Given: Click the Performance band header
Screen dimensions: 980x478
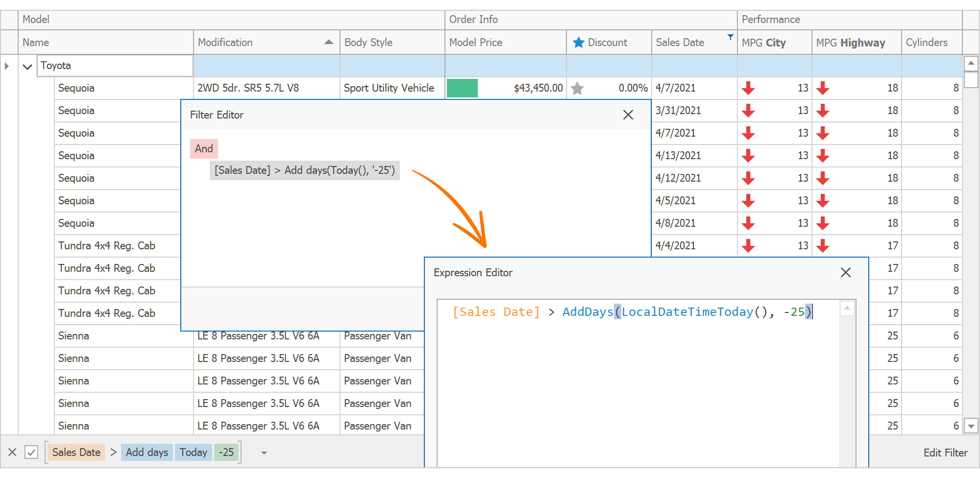Looking at the screenshot, I should 771,19.
